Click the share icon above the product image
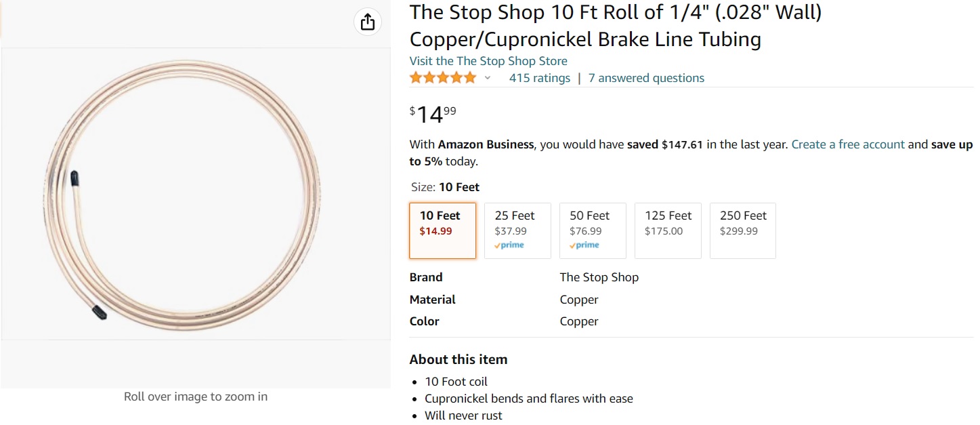 tap(368, 22)
